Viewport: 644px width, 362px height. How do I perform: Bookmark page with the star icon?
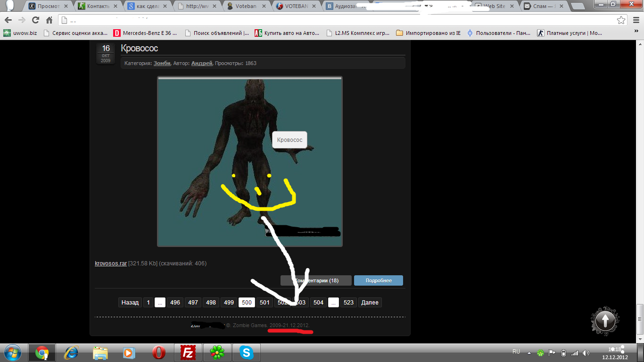click(x=621, y=20)
